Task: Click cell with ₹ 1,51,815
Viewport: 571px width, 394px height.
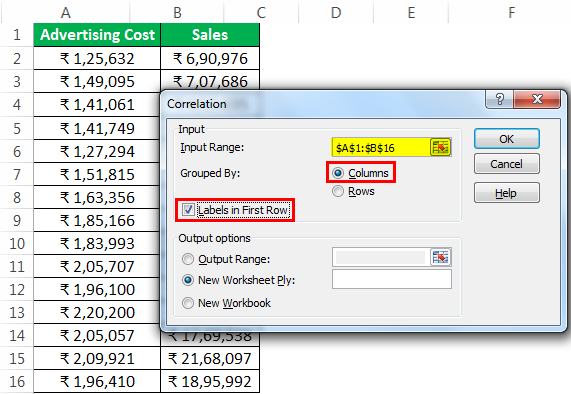Action: 97,174
